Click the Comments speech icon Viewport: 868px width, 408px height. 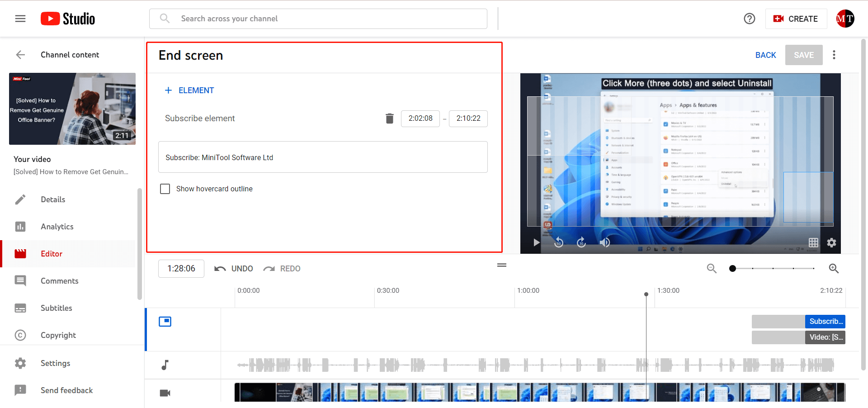[20, 281]
